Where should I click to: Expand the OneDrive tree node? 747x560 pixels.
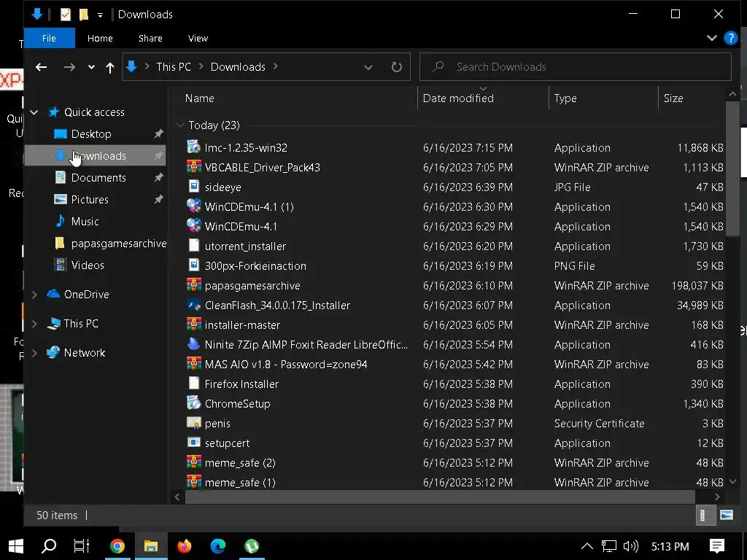(x=34, y=295)
